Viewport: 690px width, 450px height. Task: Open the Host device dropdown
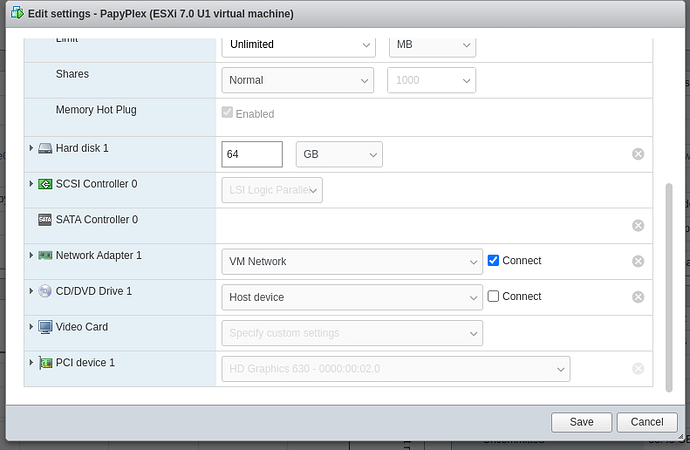(x=352, y=297)
